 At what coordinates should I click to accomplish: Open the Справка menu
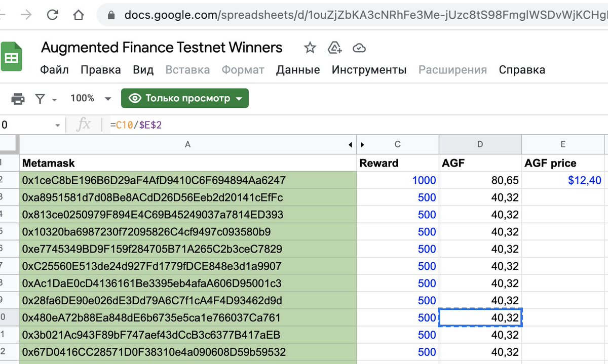click(522, 70)
